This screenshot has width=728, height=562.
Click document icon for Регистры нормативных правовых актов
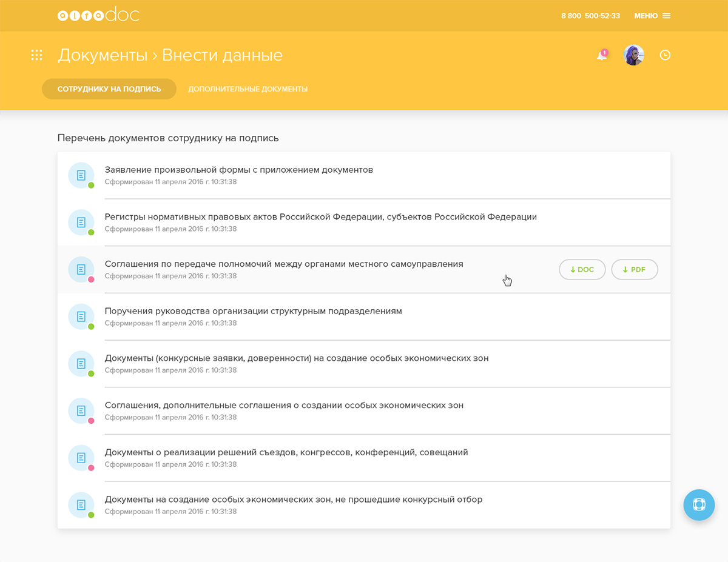(x=81, y=222)
